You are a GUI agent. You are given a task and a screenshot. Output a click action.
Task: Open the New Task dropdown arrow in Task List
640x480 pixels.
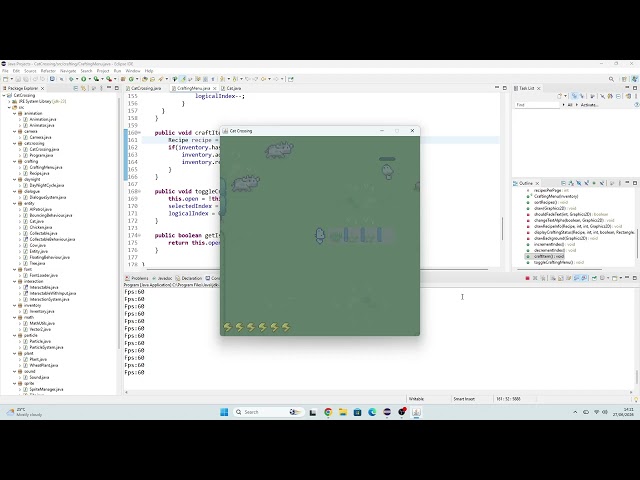pos(565,96)
